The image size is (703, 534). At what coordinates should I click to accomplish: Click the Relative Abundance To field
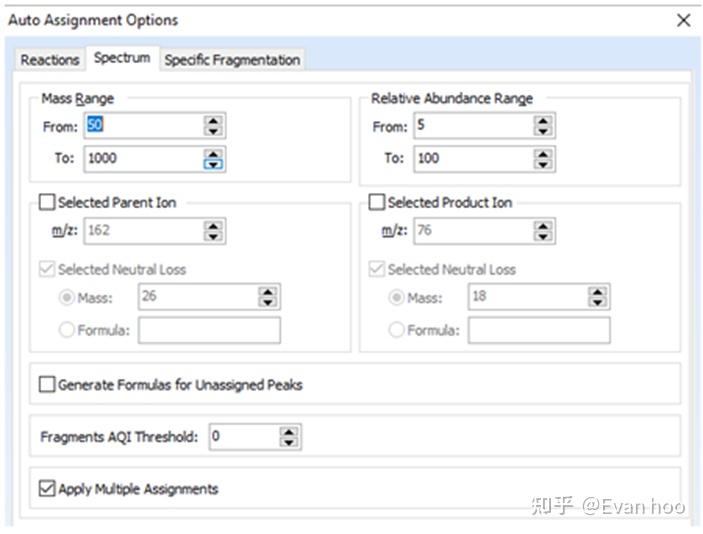pos(471,158)
